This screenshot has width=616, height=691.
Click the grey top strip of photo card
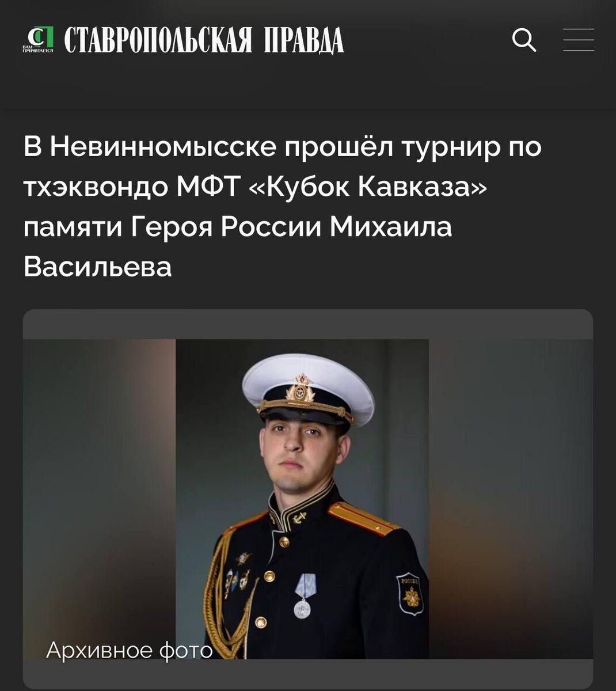point(308,324)
